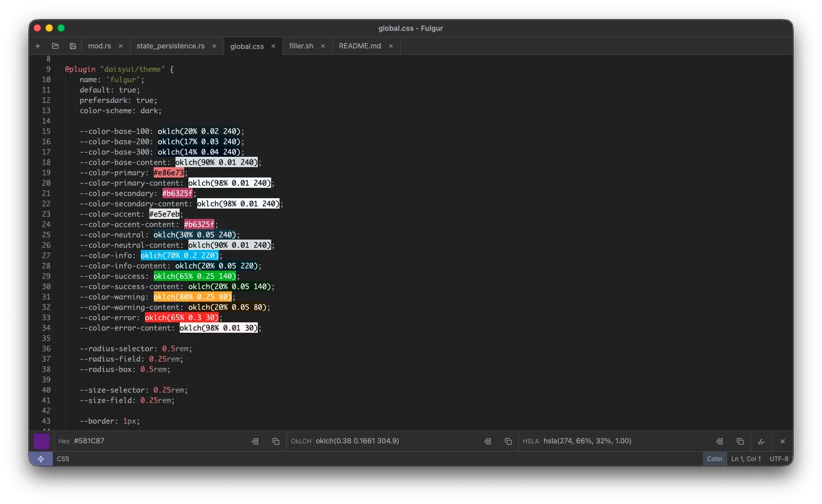Click the oklch(17% 0.03 240) base-200 value

(199, 142)
